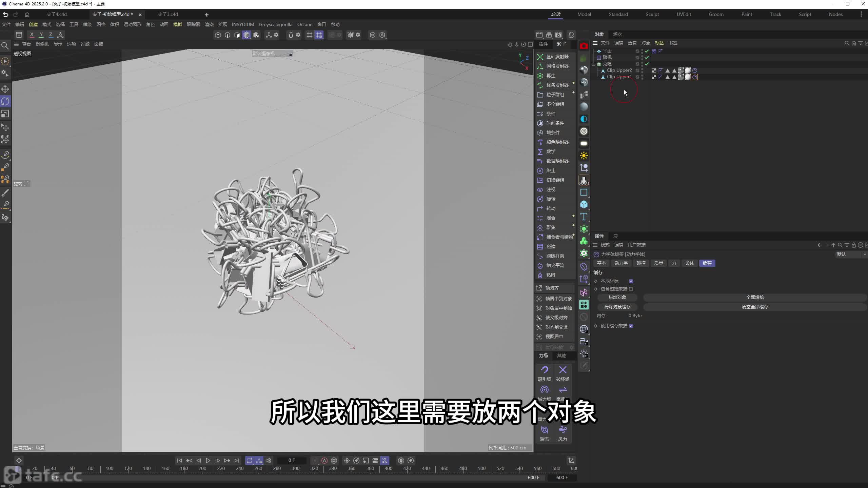Click the red render icon atop palette

584,46
